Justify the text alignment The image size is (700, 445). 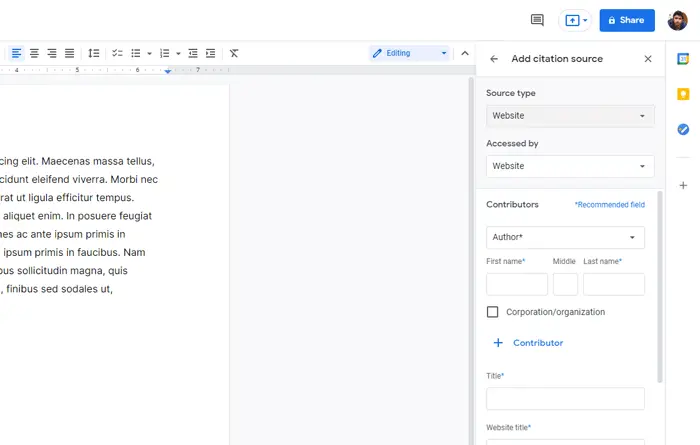pyautogui.click(x=69, y=54)
